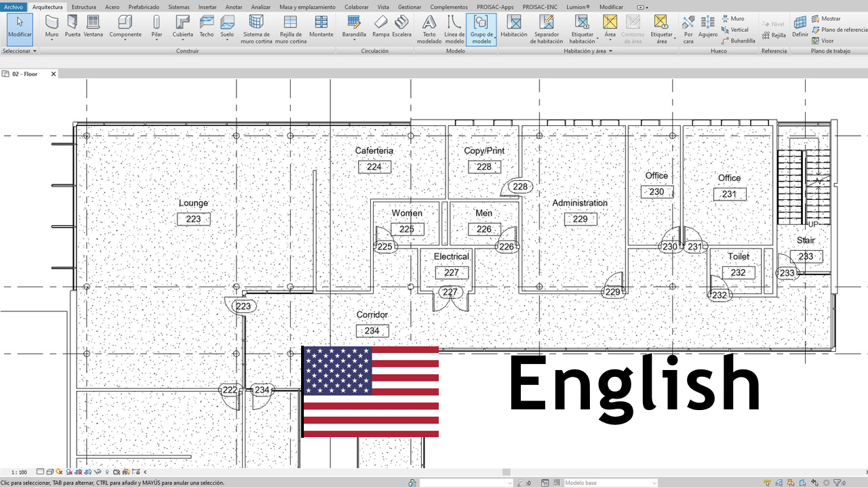
Task: Activate the Rampa tool
Action: (380, 26)
